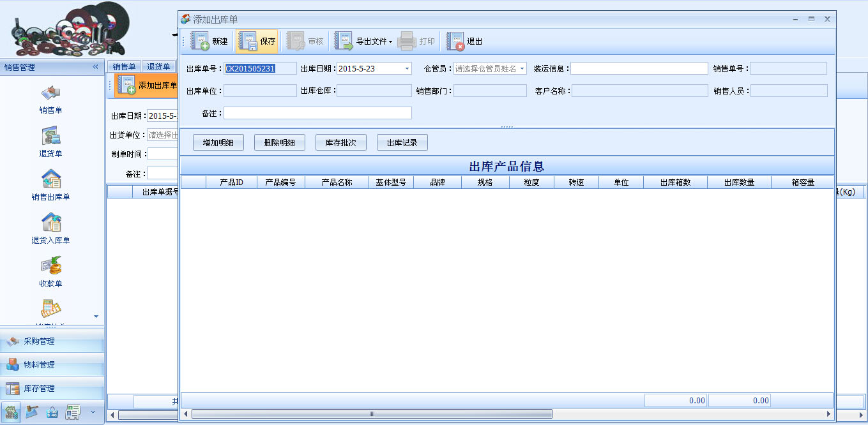
Task: Click the money-stack icon in the bottom strip
Action: click(x=11, y=413)
